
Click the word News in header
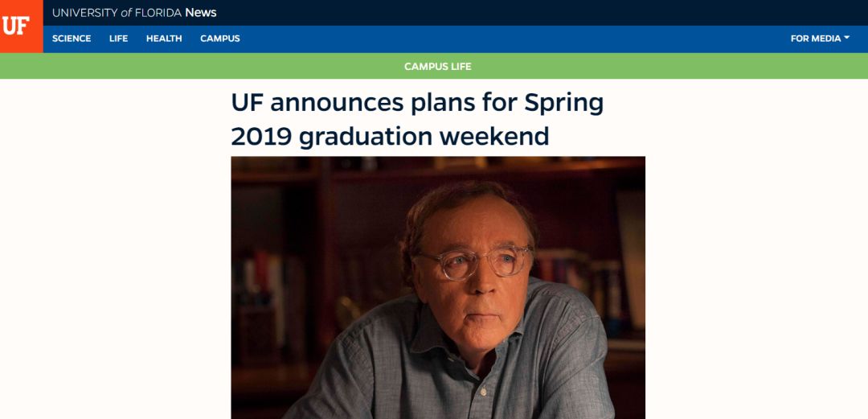point(201,13)
